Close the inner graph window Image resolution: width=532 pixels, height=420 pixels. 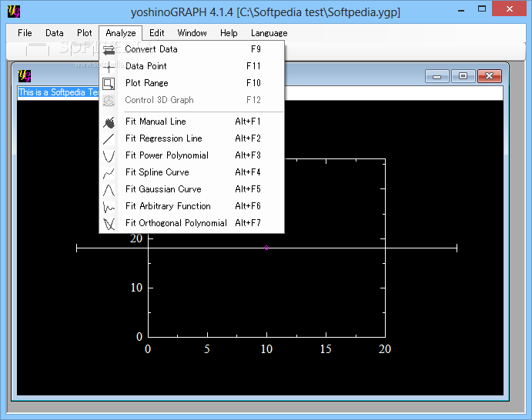tap(489, 76)
